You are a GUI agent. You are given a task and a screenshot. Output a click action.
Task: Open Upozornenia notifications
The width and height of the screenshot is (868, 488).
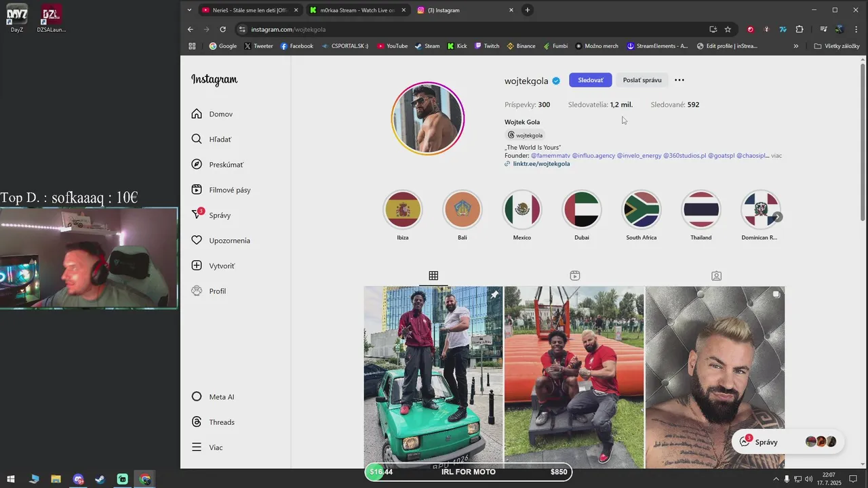(221, 241)
